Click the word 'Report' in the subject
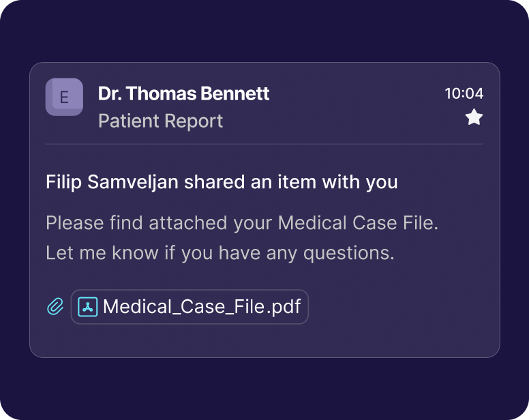The width and height of the screenshot is (529, 420). [196, 121]
